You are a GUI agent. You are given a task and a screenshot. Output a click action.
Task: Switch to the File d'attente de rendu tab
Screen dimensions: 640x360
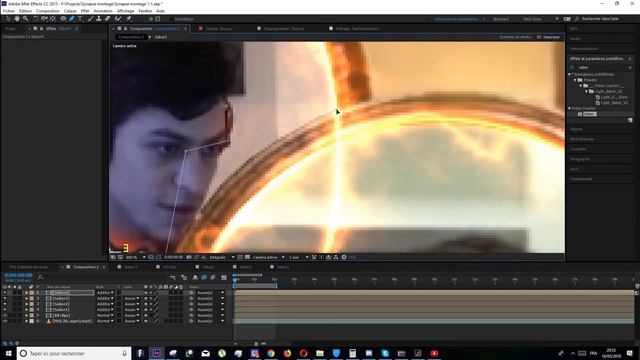(29, 267)
